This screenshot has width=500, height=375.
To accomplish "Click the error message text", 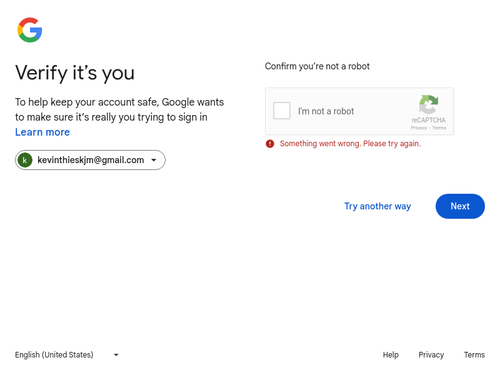I will (x=350, y=144).
